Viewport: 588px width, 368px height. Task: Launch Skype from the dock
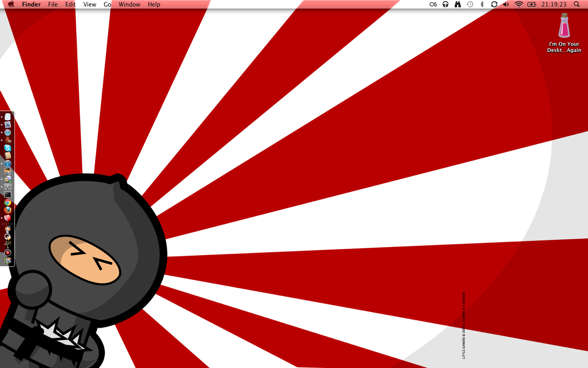[8, 148]
